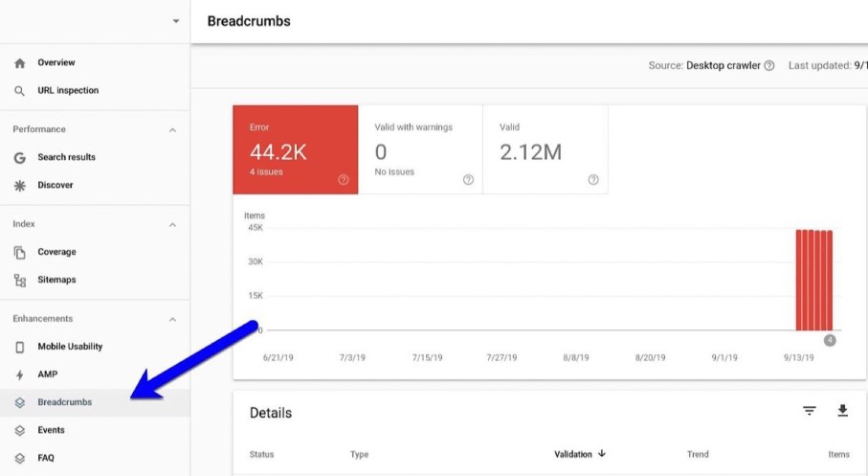This screenshot has width=868, height=476.
Task: Collapse the Performance section
Action: pos(172,129)
